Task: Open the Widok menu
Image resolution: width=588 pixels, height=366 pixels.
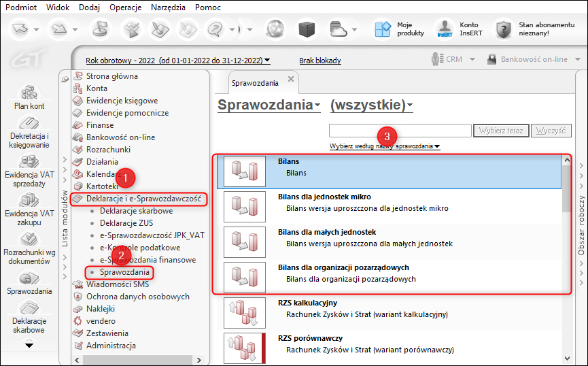Action: tap(58, 7)
